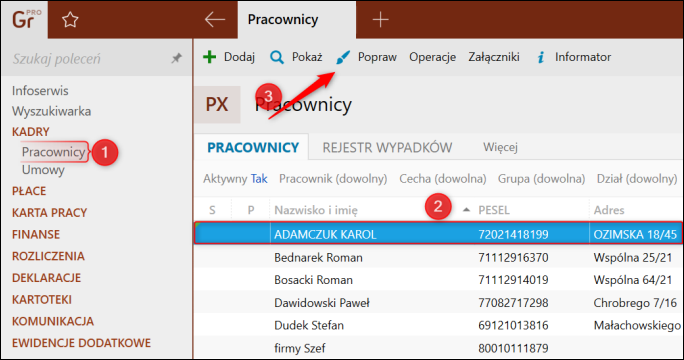Click the green Dodaj plus icon
The image size is (684, 360).
pyautogui.click(x=209, y=57)
